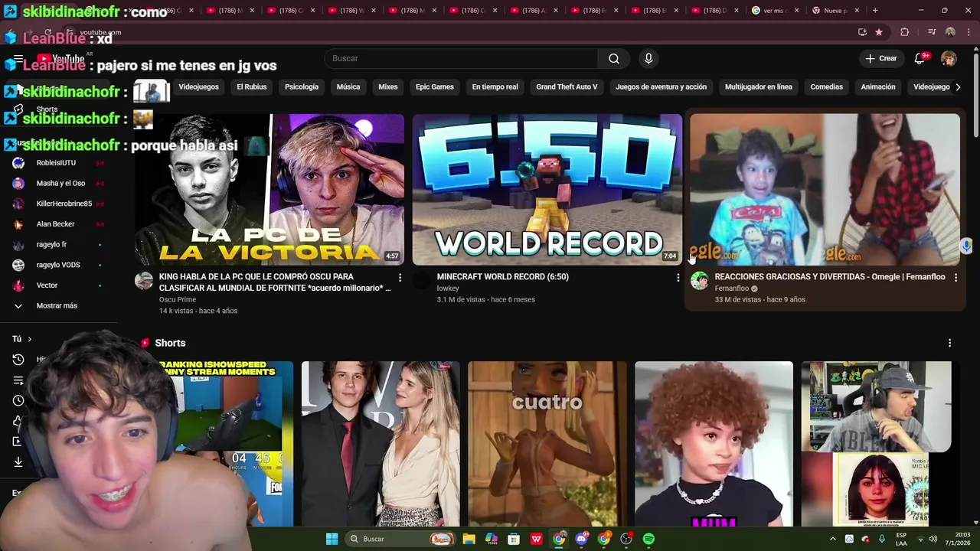Select the Videojuegos category chip
The image size is (980, 551).
click(x=198, y=87)
